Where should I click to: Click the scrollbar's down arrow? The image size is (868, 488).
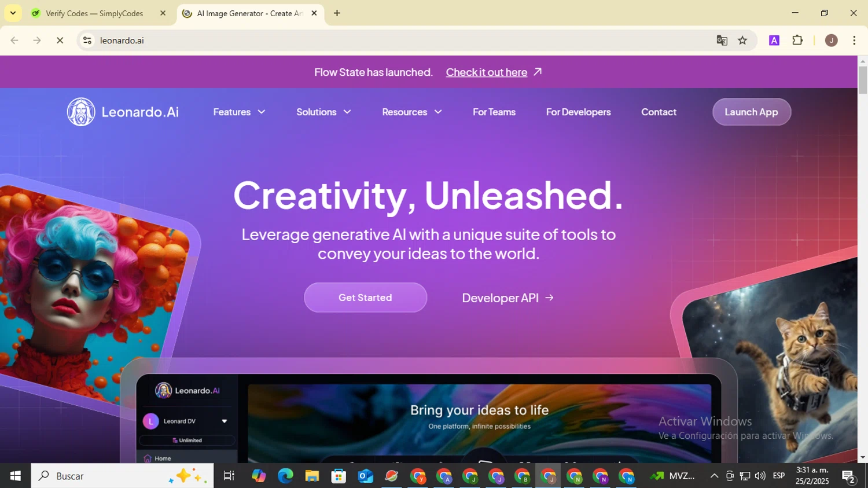point(863,457)
